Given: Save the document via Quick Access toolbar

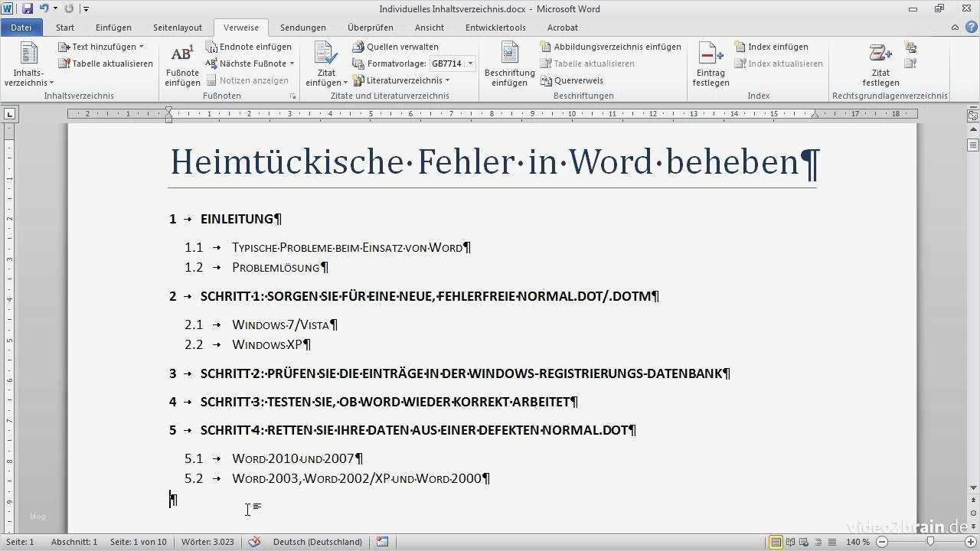Looking at the screenshot, I should (28, 8).
